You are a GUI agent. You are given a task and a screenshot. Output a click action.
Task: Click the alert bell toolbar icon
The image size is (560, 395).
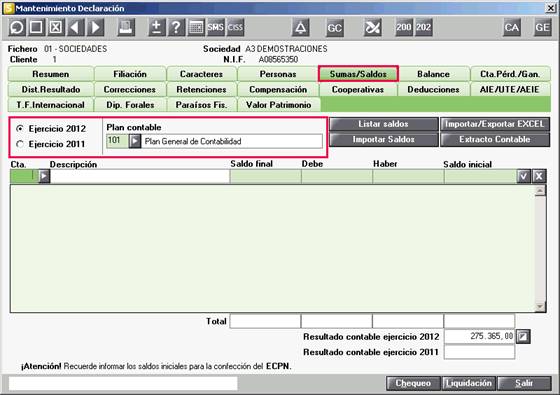[300, 28]
